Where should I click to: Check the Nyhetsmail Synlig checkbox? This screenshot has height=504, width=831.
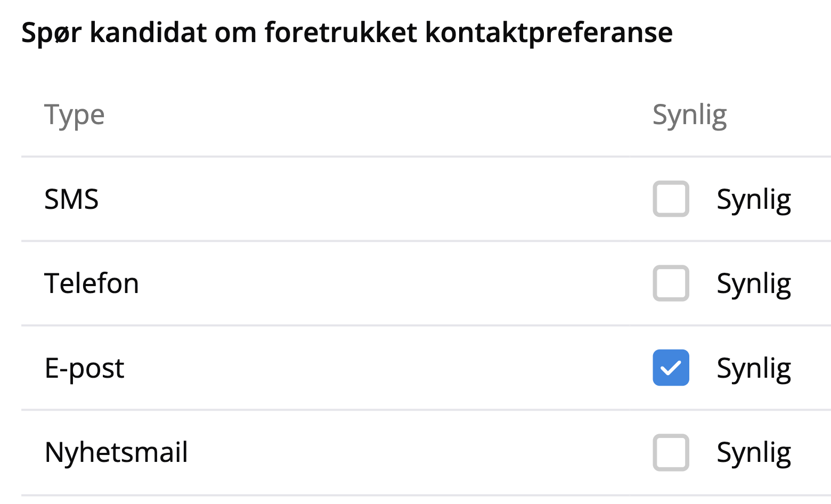point(671,452)
